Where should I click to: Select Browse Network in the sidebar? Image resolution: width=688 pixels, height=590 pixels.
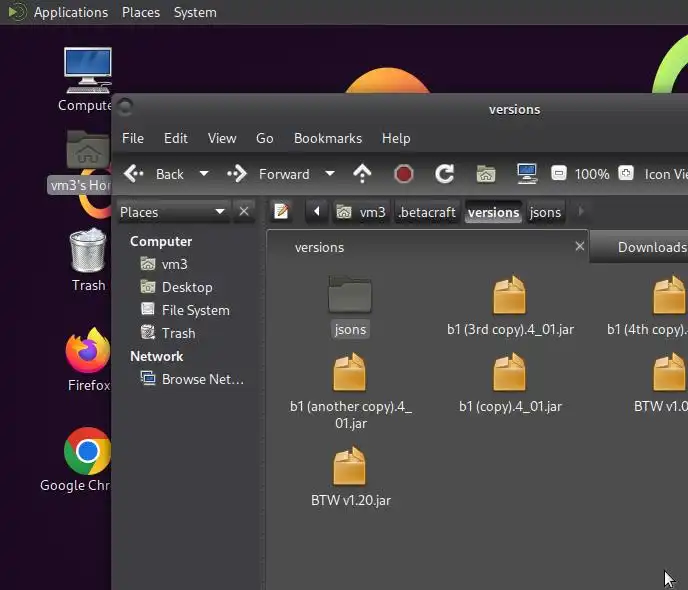[x=192, y=379]
